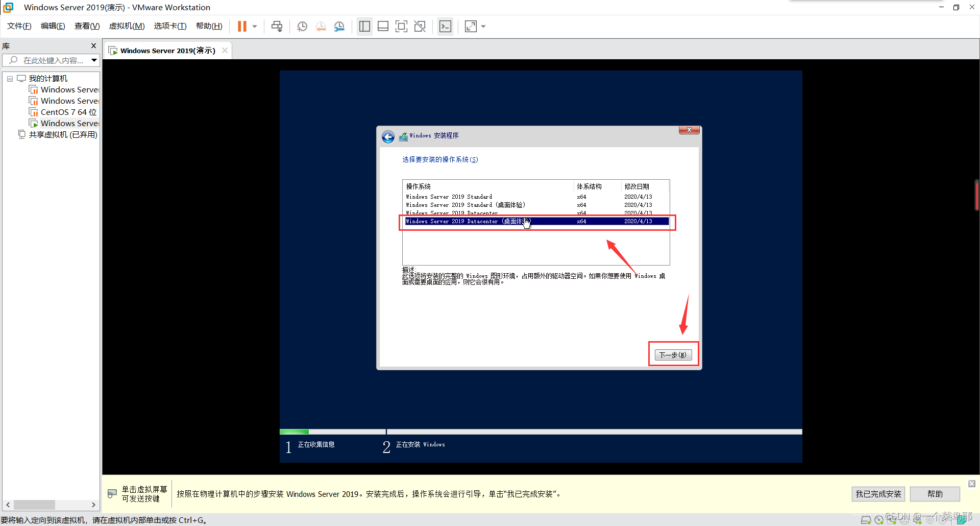Pause the virtual machine with orange button
The width and height of the screenshot is (980, 526).
[x=242, y=26]
